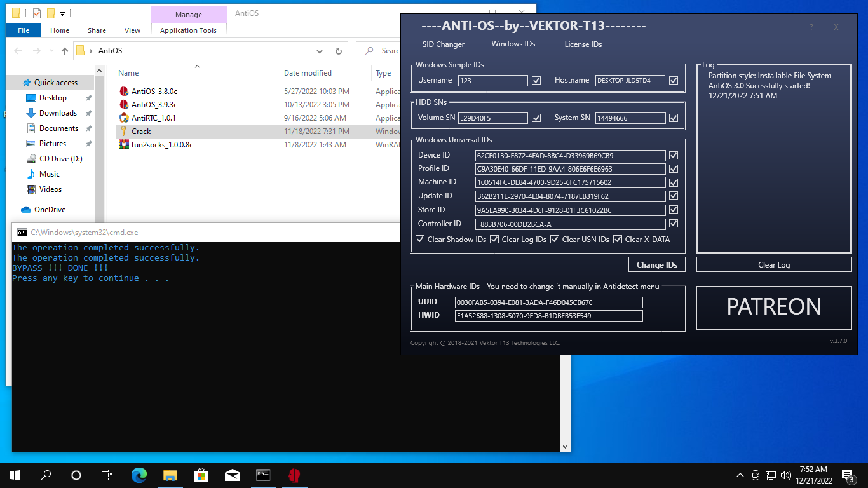
Task: Open Task View on taskbar
Action: click(107, 475)
